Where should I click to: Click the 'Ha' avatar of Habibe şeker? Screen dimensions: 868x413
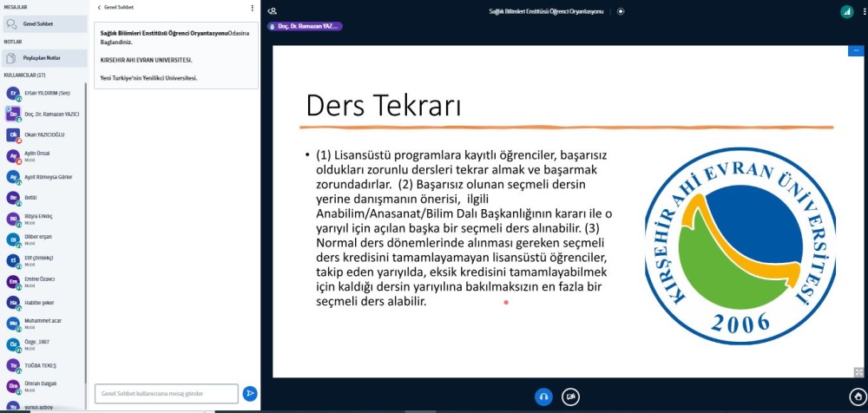pos(13,302)
